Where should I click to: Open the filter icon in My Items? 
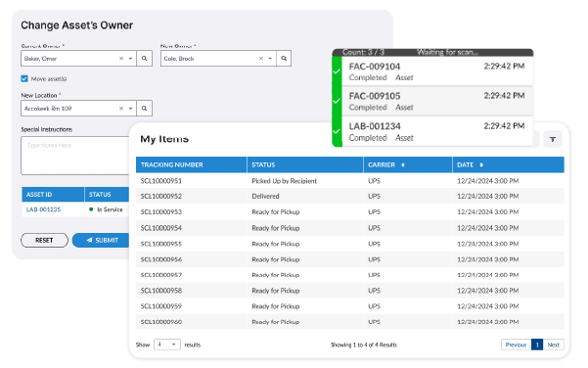point(553,139)
